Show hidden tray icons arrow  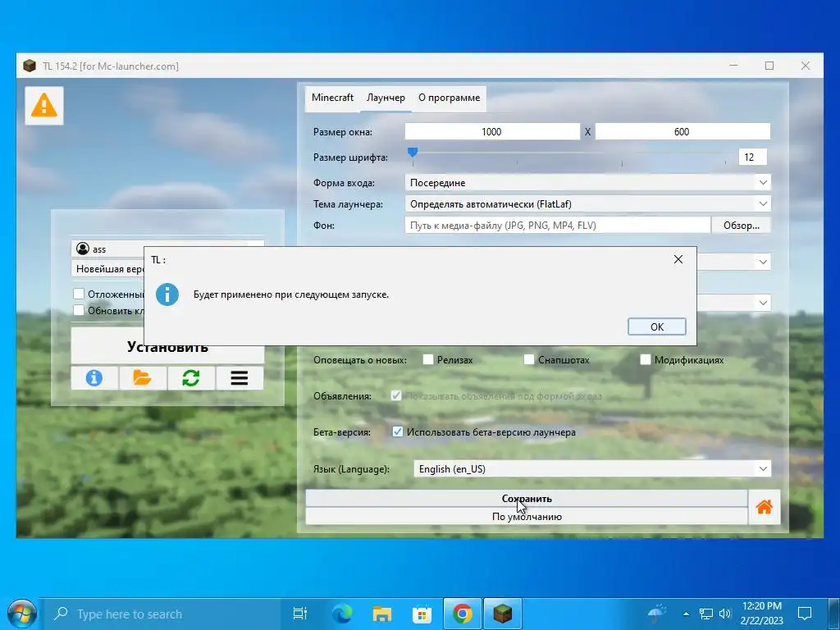pyautogui.click(x=686, y=614)
